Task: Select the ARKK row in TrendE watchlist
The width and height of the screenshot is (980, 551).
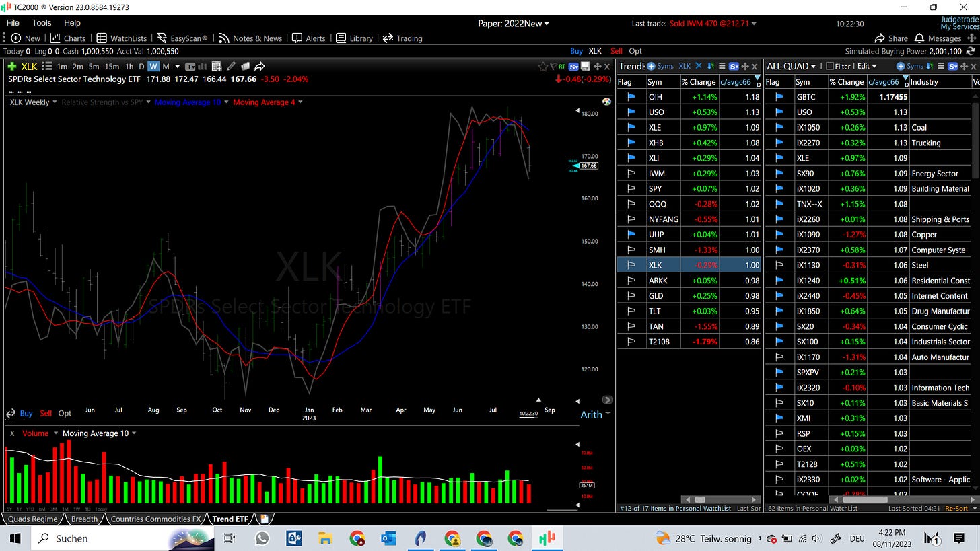Action: coord(690,281)
